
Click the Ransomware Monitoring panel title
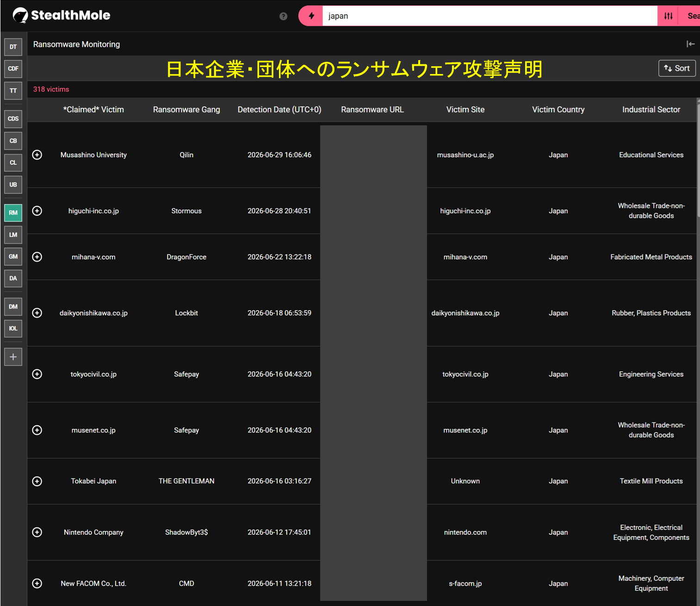[x=76, y=44]
